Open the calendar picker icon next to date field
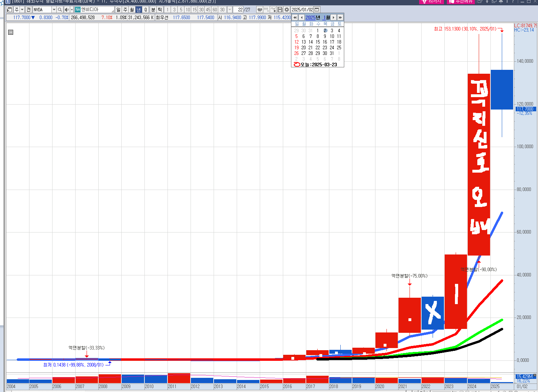Viewport: 538px width, 392px height. (317, 10)
